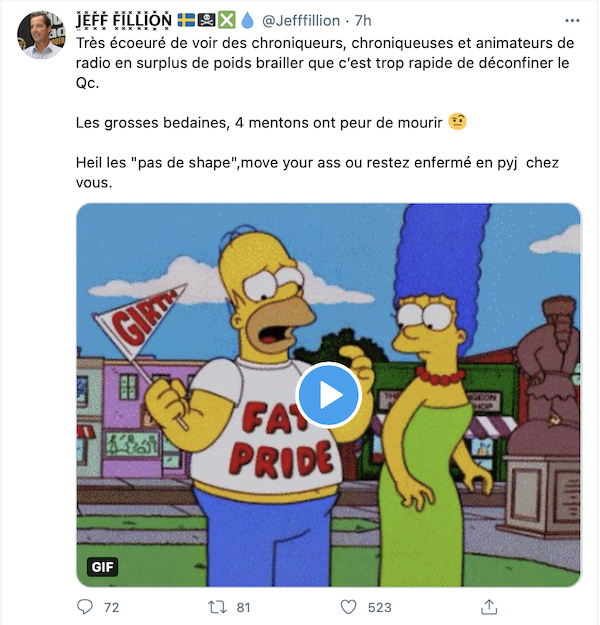
Task: Click the 523 likes count
Action: 380,607
